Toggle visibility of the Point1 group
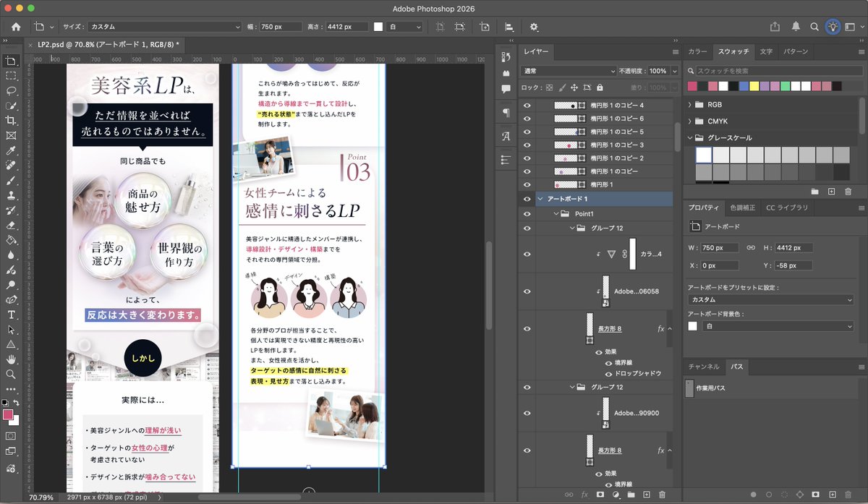 pyautogui.click(x=527, y=213)
